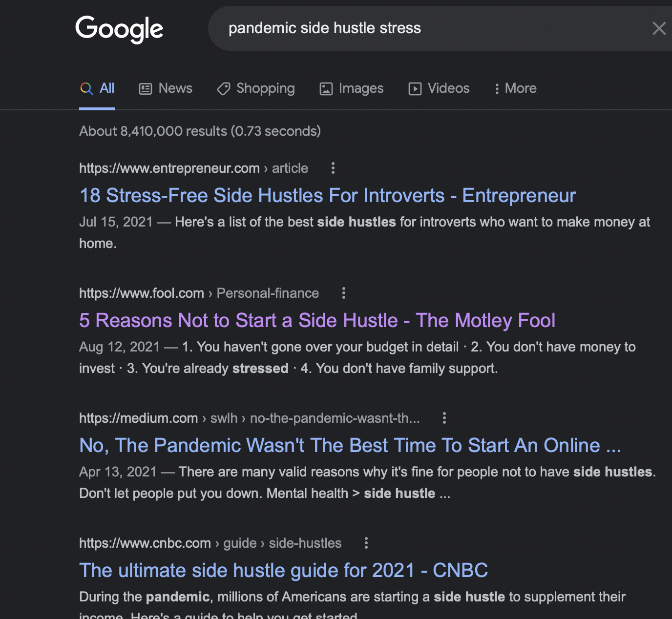The width and height of the screenshot is (672, 619).
Task: Click the entrepreneur.com article URL
Action: coord(194,168)
